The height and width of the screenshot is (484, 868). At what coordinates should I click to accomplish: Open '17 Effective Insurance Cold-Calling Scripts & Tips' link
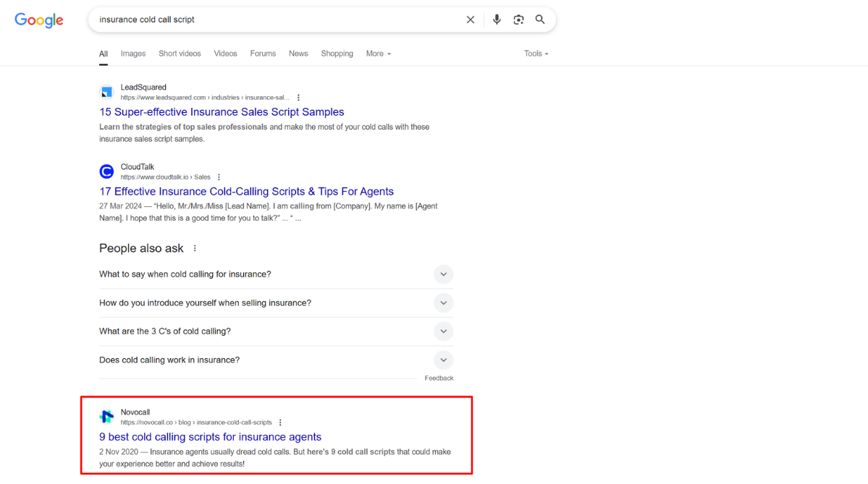pyautogui.click(x=246, y=192)
